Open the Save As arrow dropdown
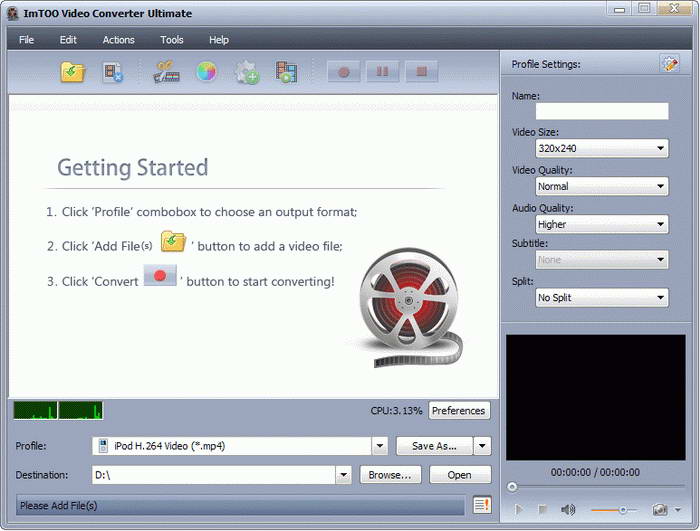The width and height of the screenshot is (700, 531). coord(482,446)
